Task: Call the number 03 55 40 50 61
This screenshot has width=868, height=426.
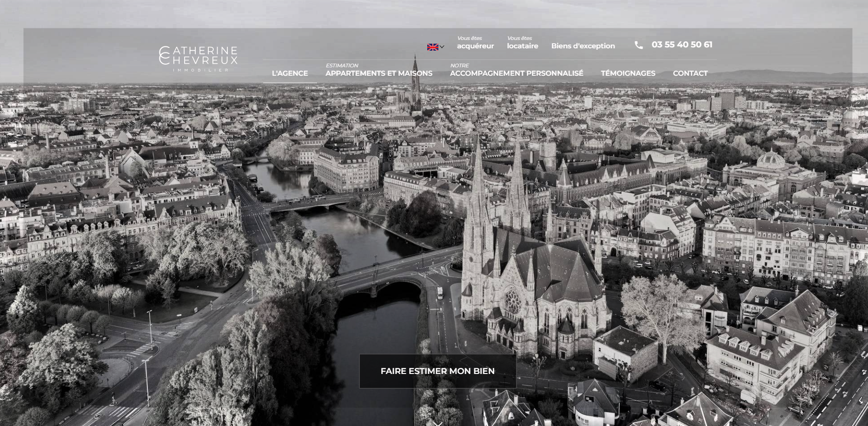Action: coord(682,45)
